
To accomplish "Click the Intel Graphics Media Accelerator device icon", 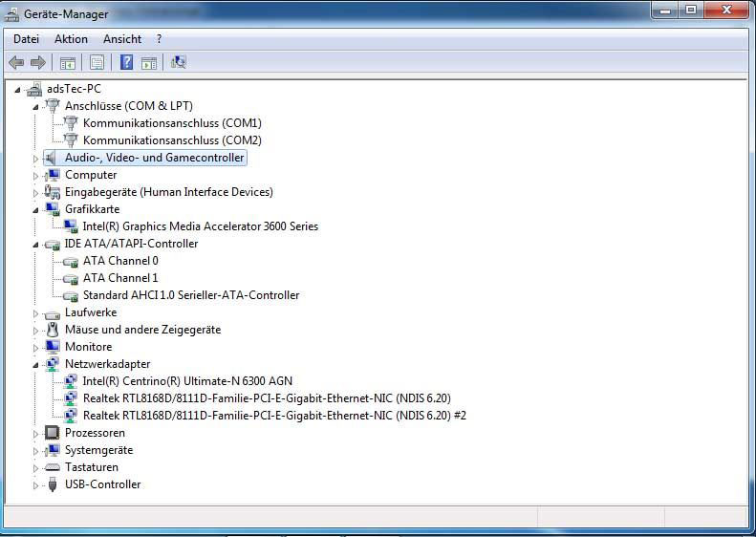I will (71, 226).
